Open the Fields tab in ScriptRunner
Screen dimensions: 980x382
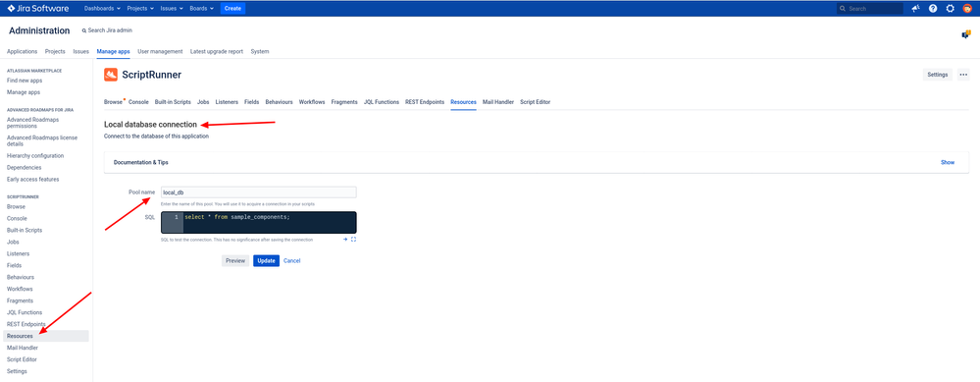pos(252,102)
